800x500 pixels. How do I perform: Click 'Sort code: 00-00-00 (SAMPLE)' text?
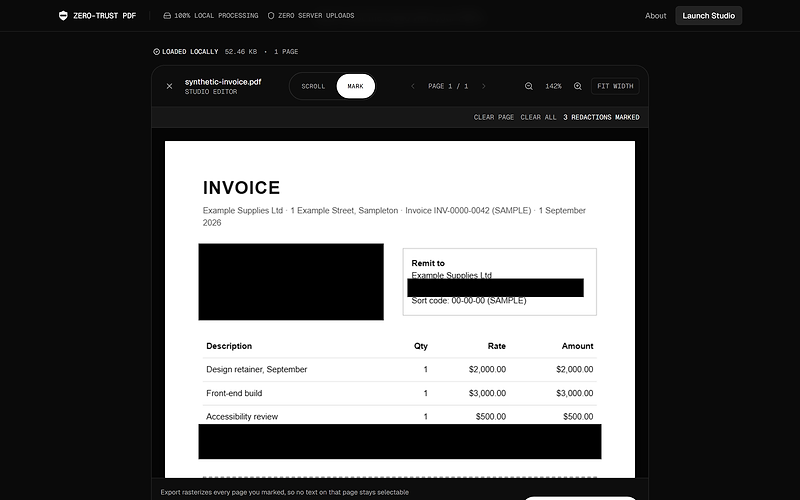[469, 301]
